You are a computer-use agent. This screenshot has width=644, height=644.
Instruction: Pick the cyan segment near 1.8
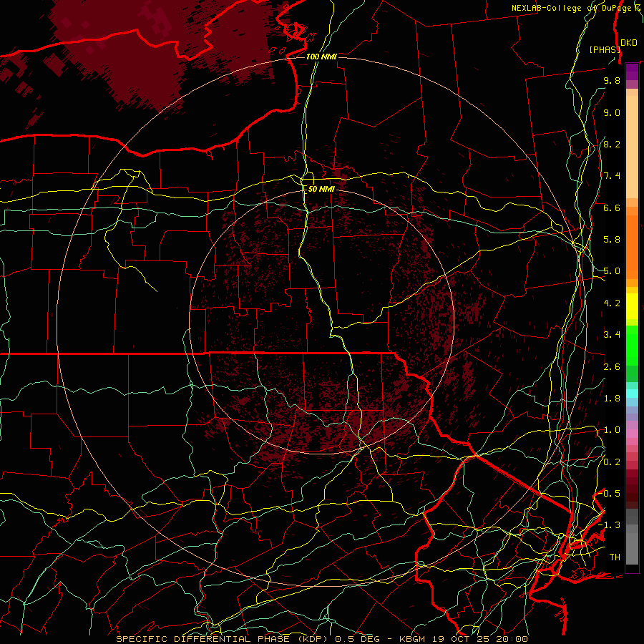[632, 394]
